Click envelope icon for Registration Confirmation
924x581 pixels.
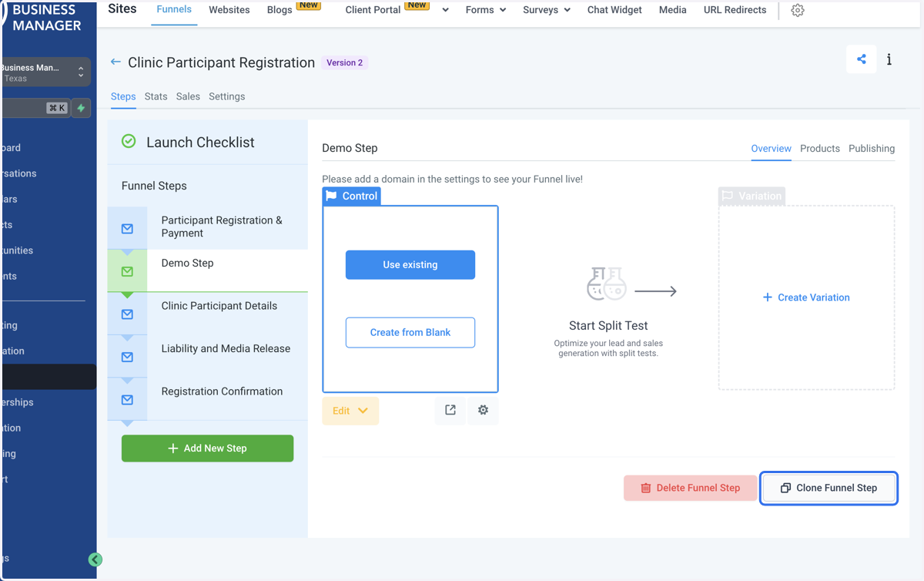[x=128, y=400]
